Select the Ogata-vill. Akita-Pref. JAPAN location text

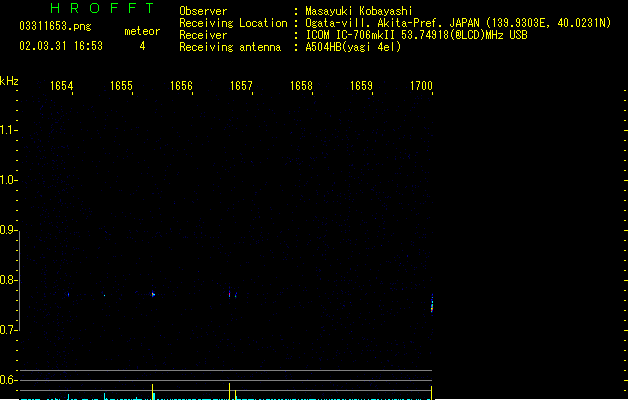click(458, 23)
